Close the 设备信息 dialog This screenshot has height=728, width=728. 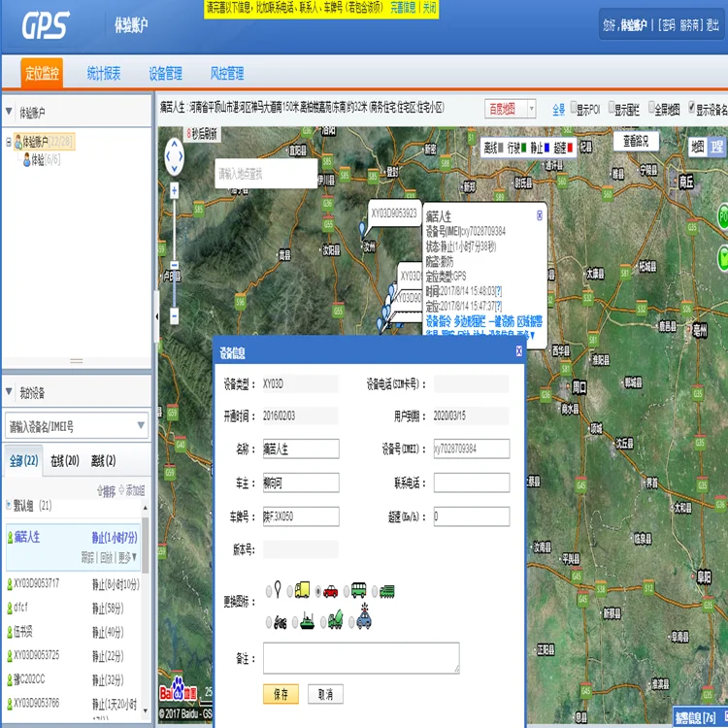(x=519, y=351)
